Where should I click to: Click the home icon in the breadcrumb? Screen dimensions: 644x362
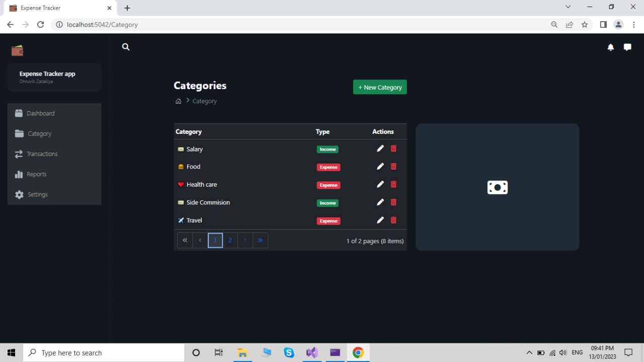[178, 101]
